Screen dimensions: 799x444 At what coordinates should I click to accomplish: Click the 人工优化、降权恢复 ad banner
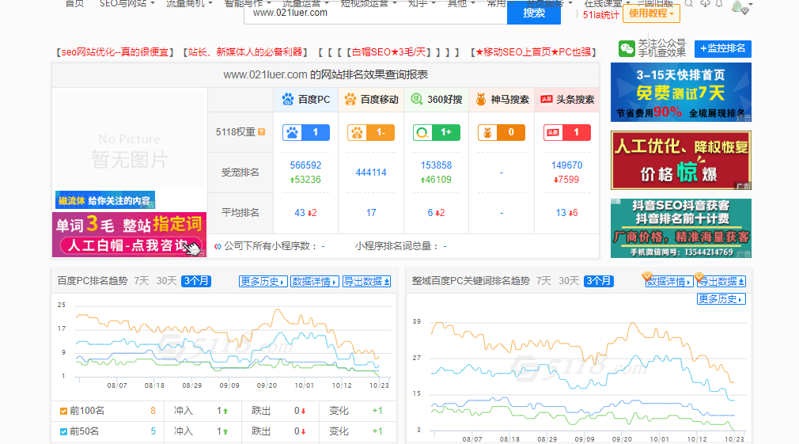[x=681, y=160]
